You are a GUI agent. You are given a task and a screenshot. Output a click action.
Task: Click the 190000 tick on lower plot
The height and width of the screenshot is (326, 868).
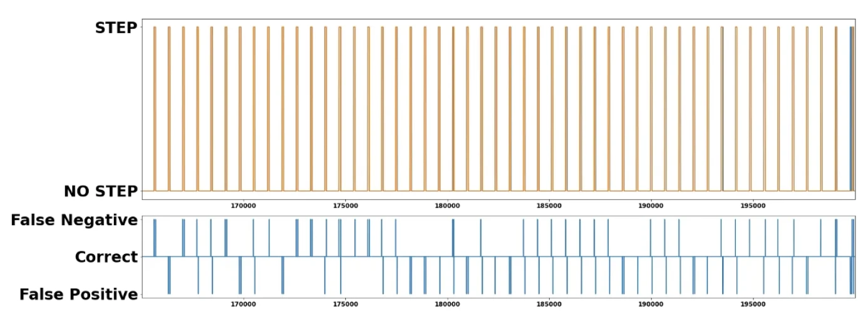[651, 304]
